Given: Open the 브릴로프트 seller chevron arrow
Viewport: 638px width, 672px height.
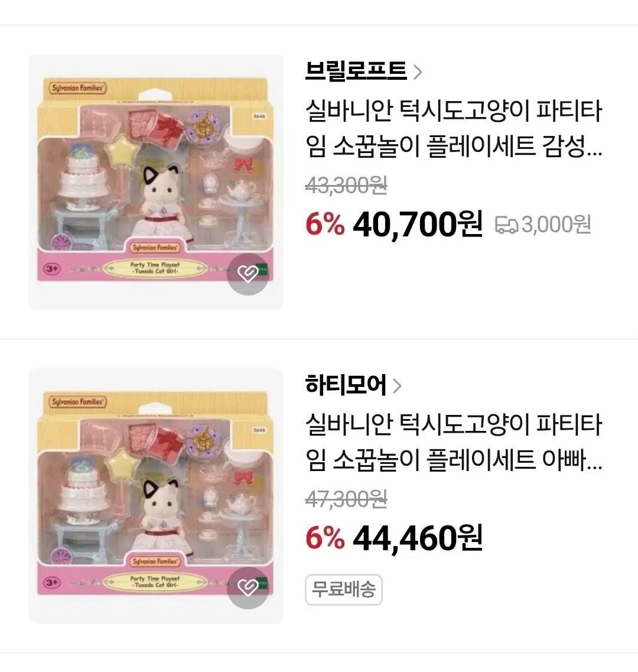Looking at the screenshot, I should (418, 72).
